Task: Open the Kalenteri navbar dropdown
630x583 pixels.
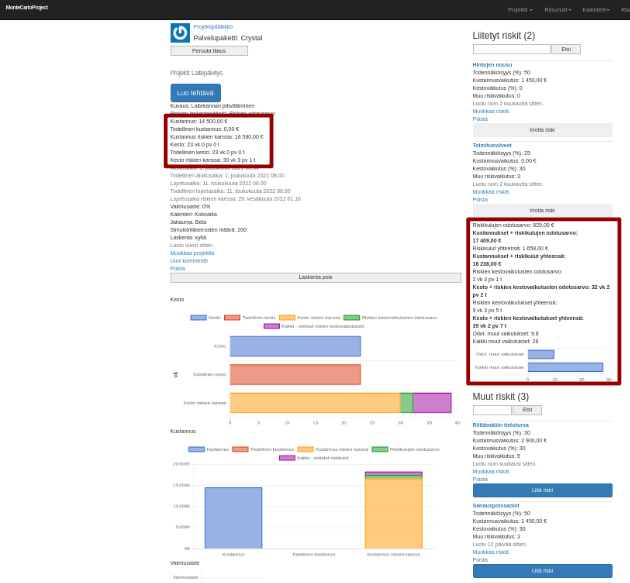Action: click(x=596, y=9)
